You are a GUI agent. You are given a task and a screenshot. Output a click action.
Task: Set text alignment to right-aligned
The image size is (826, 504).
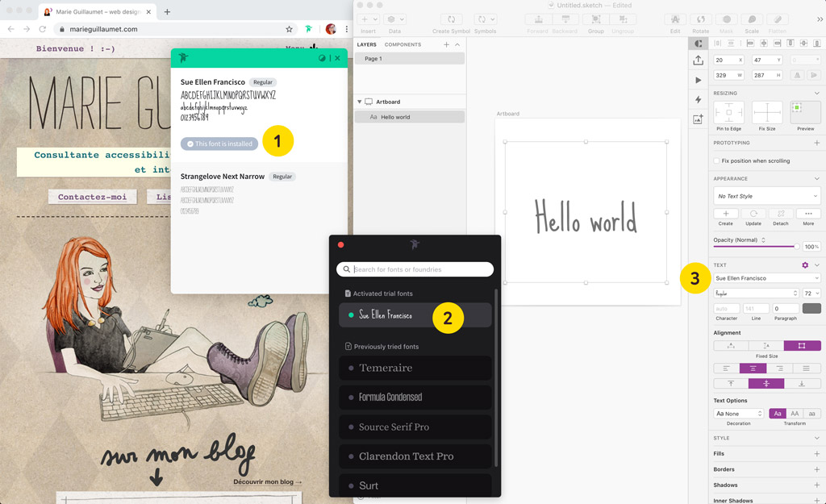[x=779, y=369]
